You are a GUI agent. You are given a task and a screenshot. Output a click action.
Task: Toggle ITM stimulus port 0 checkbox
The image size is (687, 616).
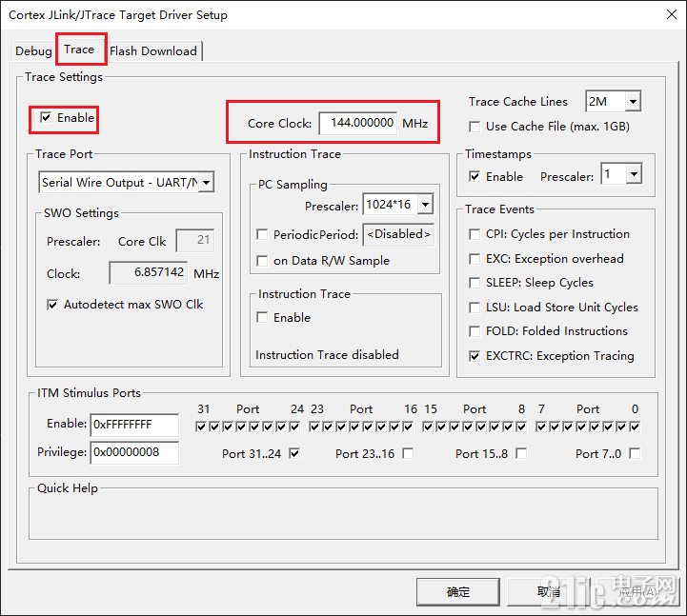[635, 427]
